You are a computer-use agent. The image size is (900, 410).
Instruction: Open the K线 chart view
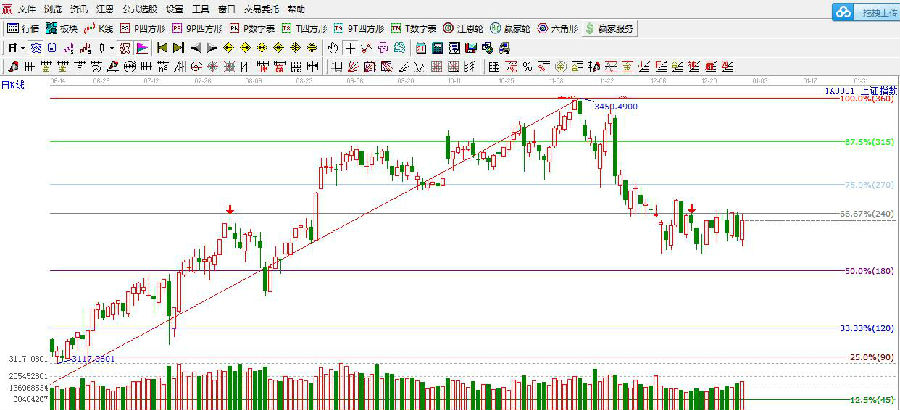(x=101, y=28)
